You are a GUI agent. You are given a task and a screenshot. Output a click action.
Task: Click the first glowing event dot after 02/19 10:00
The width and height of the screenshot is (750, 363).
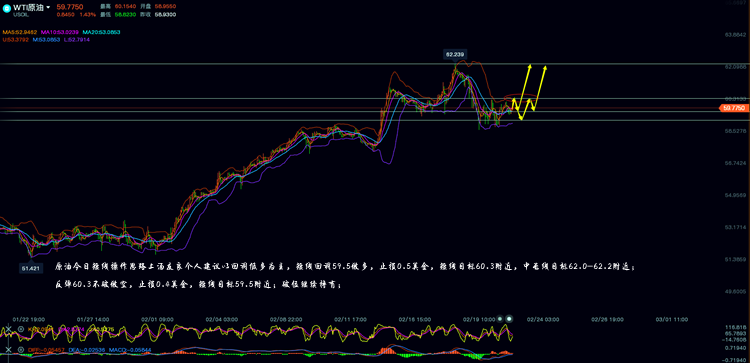500,319
